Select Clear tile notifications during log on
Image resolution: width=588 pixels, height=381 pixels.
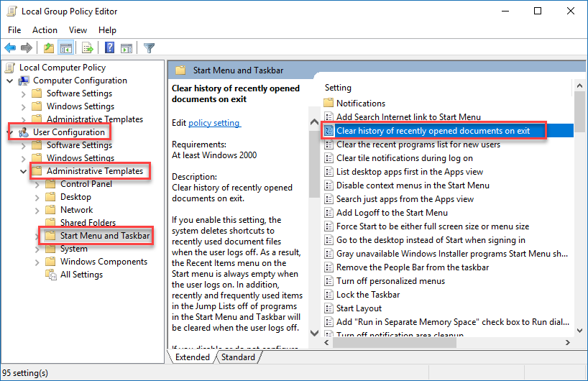404,158
